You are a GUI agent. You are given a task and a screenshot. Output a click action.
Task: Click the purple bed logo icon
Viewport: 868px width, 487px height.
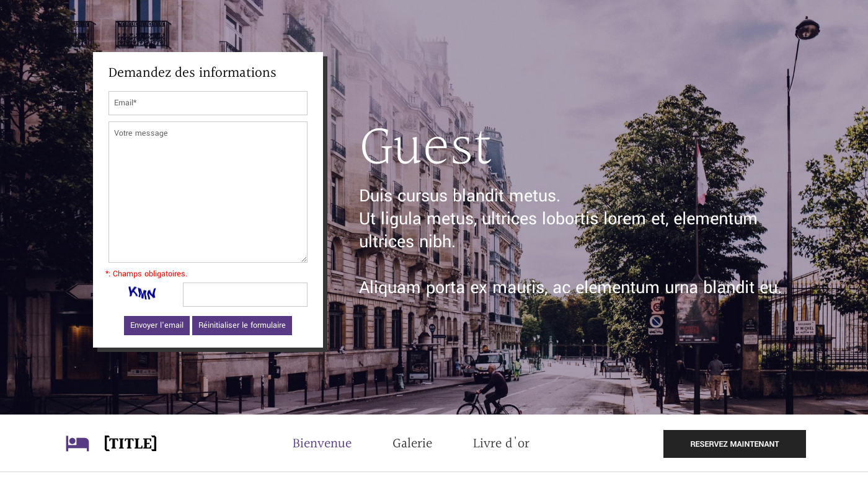click(77, 444)
